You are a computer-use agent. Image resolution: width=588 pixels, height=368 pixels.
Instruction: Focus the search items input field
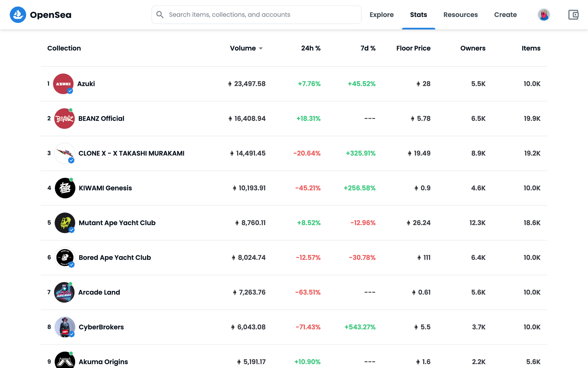pos(259,15)
